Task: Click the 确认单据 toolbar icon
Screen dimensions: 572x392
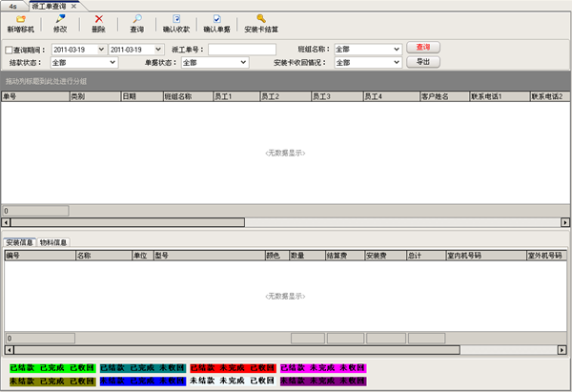Action: (217, 18)
